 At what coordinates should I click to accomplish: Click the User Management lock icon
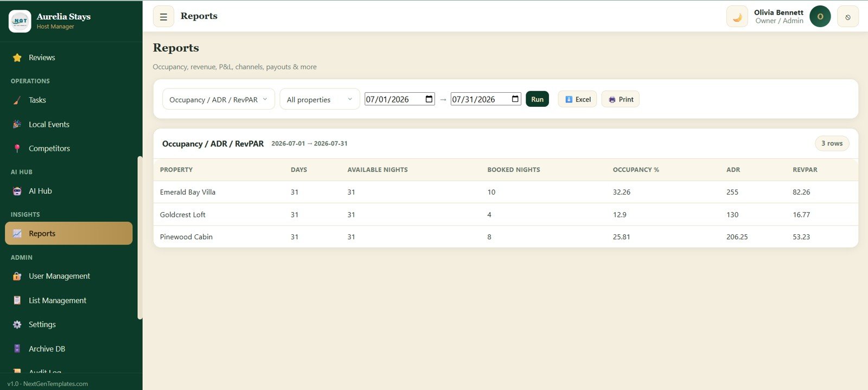point(17,276)
